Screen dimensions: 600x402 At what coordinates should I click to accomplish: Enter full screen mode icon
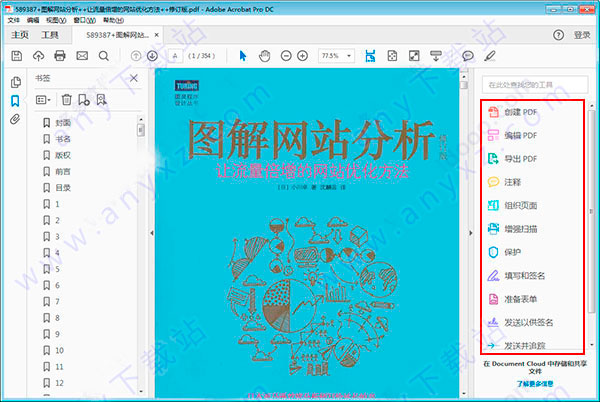pyautogui.click(x=414, y=56)
